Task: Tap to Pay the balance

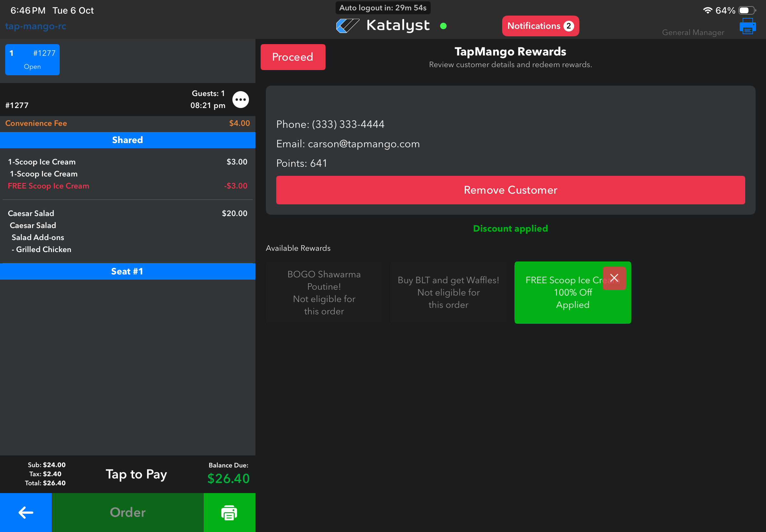Action: [x=136, y=474]
